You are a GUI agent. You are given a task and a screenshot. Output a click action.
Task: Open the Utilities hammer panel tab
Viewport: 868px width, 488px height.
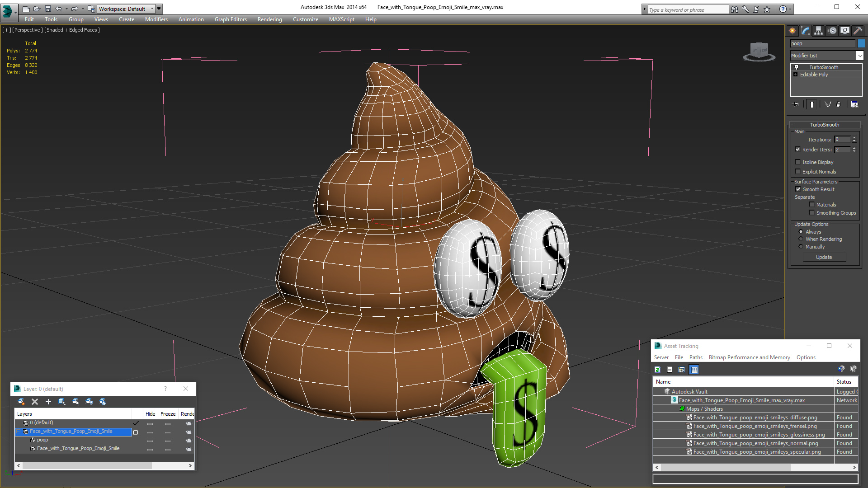tap(858, 31)
